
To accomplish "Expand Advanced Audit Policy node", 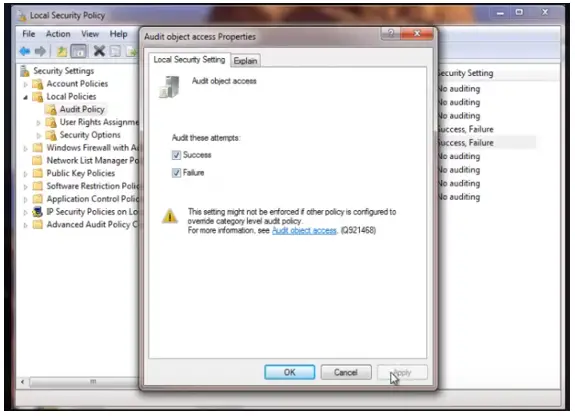I will (x=25, y=225).
